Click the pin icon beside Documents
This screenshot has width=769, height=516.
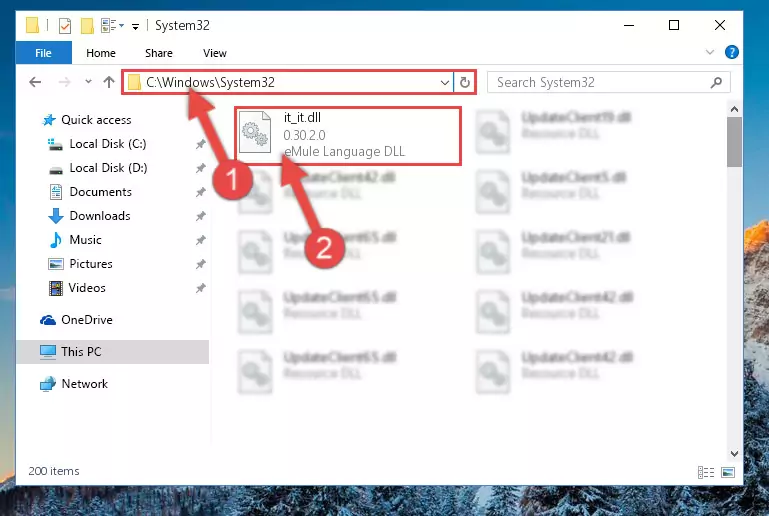[201, 192]
